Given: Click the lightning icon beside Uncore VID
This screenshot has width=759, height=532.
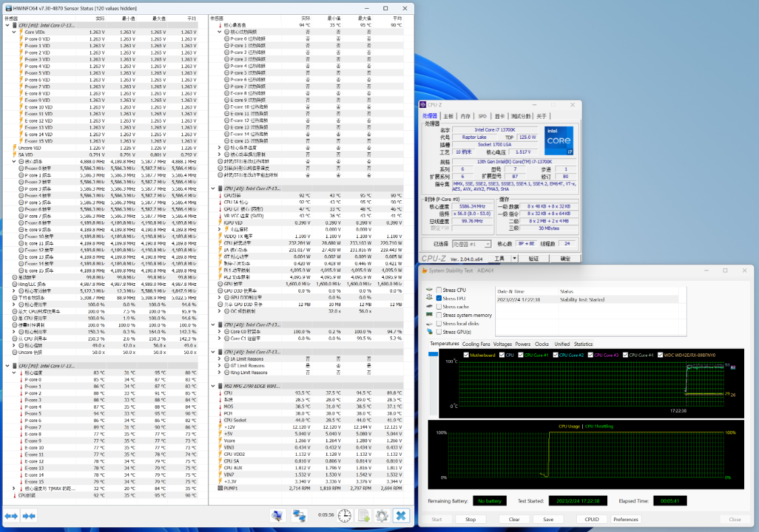Looking at the screenshot, I should coord(15,148).
